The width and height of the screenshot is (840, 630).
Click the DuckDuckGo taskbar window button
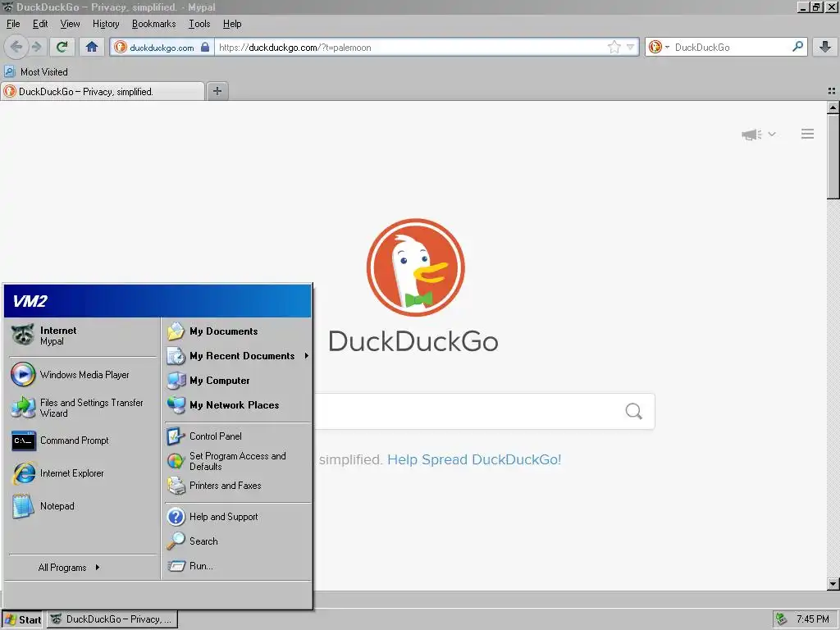pos(112,619)
